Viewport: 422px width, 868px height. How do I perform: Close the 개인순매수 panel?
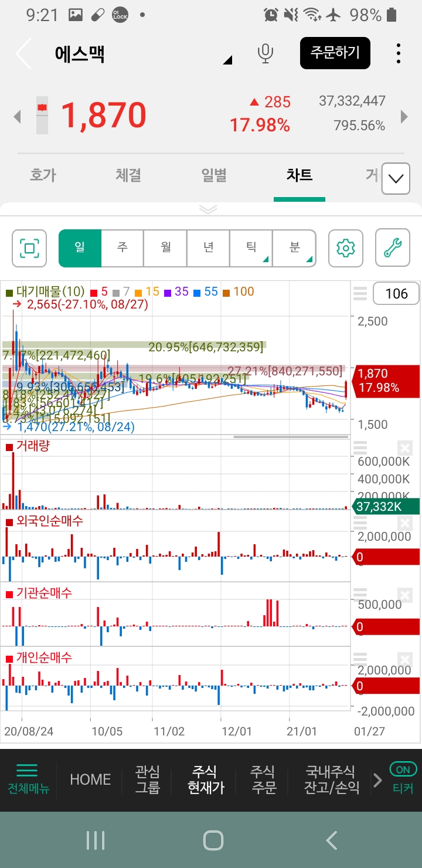tap(404, 659)
